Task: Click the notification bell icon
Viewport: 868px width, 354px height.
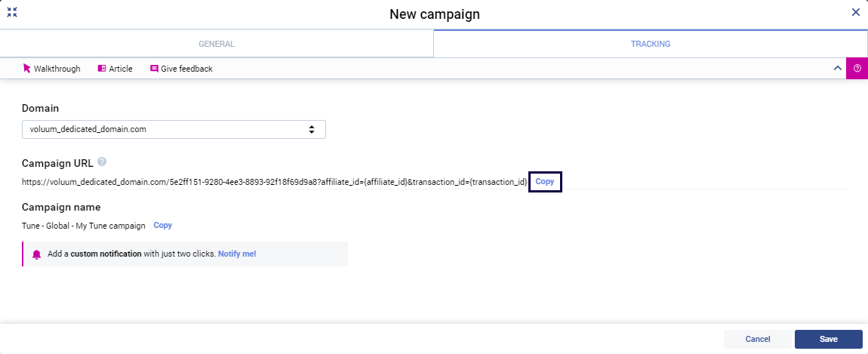Action: click(36, 254)
